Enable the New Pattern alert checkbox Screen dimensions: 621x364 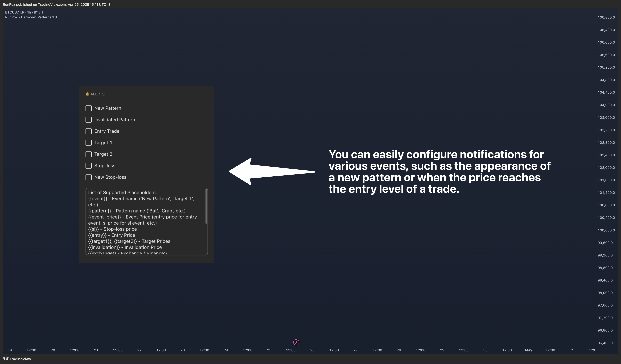[x=89, y=108]
